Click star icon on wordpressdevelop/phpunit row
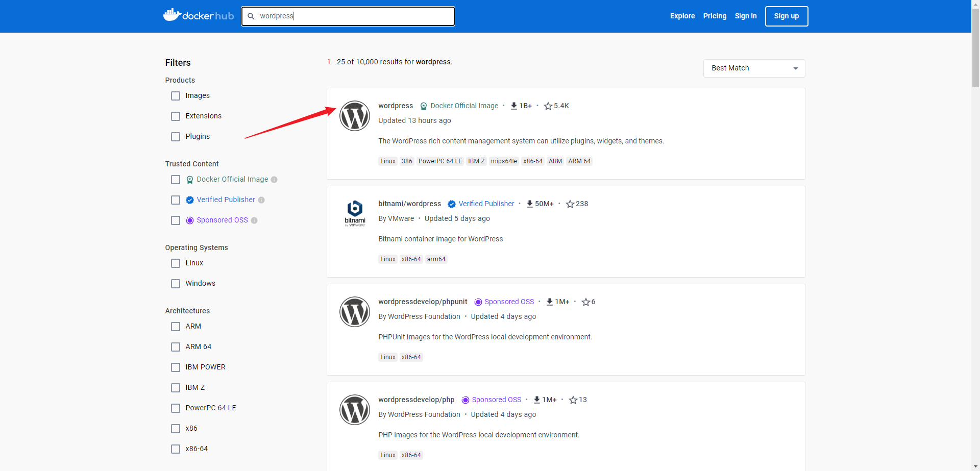The image size is (980, 471). point(586,302)
